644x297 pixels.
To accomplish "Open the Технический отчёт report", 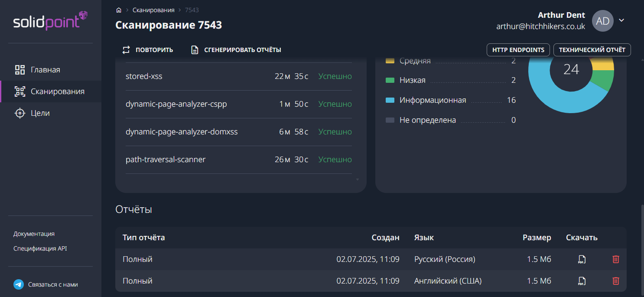I will [x=592, y=49].
